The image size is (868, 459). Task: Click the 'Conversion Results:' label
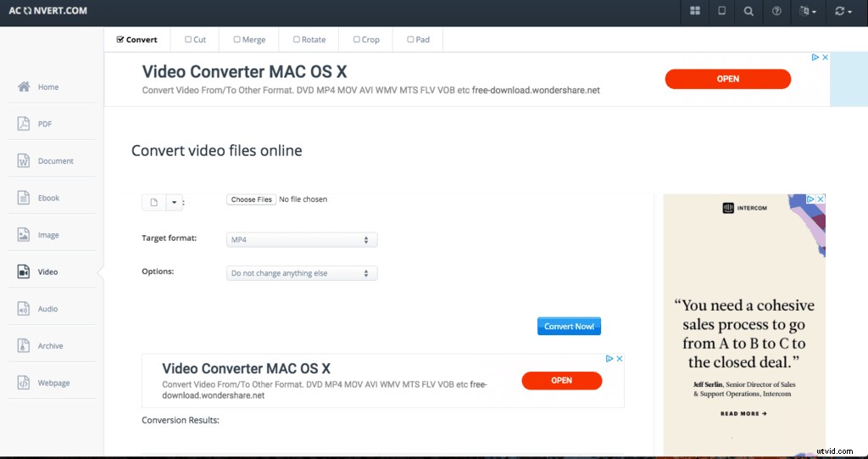pos(181,420)
